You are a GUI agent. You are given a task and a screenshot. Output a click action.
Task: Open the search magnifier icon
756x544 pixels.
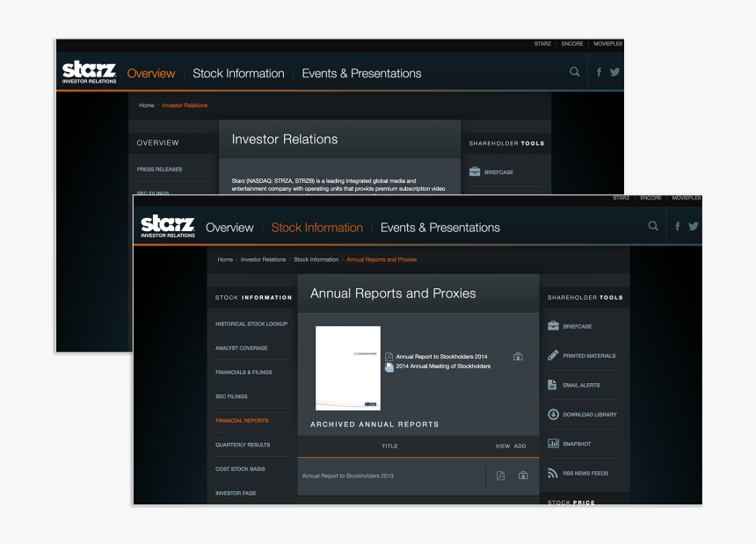click(653, 226)
